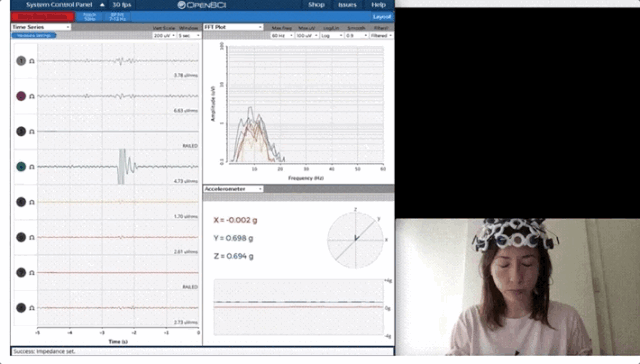This screenshot has width=640, height=364.
Task: Open the Shop menu
Action: tap(316, 5)
